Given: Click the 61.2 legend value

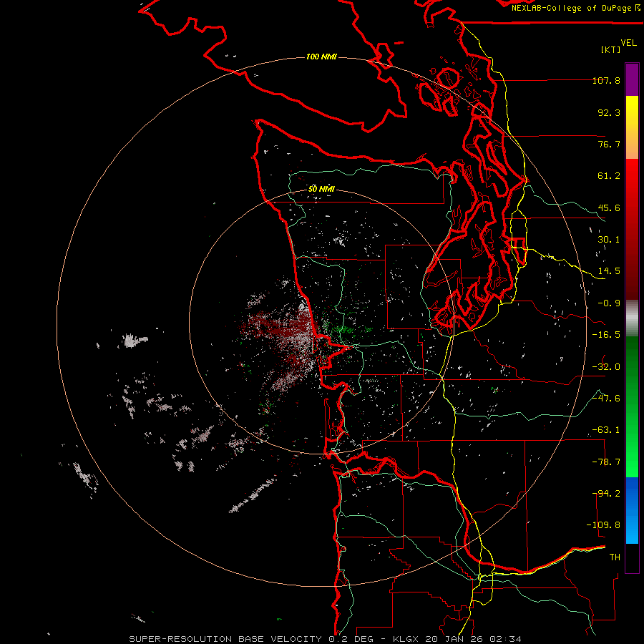Looking at the screenshot, I should (x=609, y=176).
